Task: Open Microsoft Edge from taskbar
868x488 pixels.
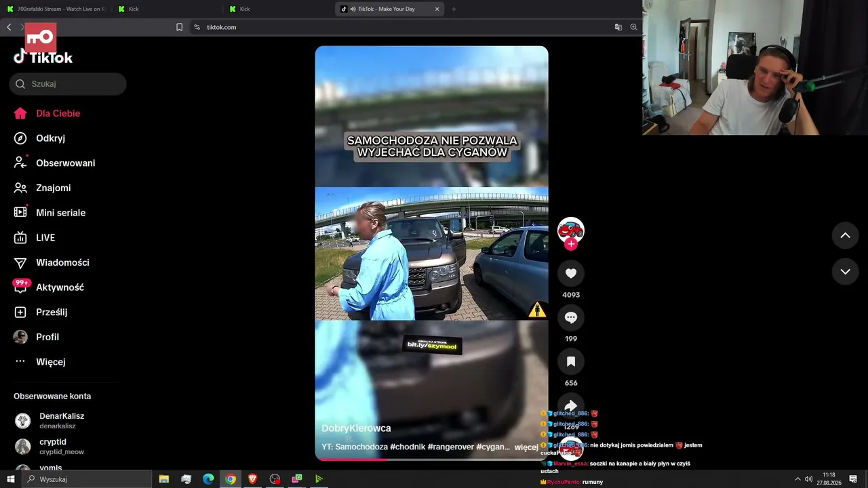Action: coord(208,479)
